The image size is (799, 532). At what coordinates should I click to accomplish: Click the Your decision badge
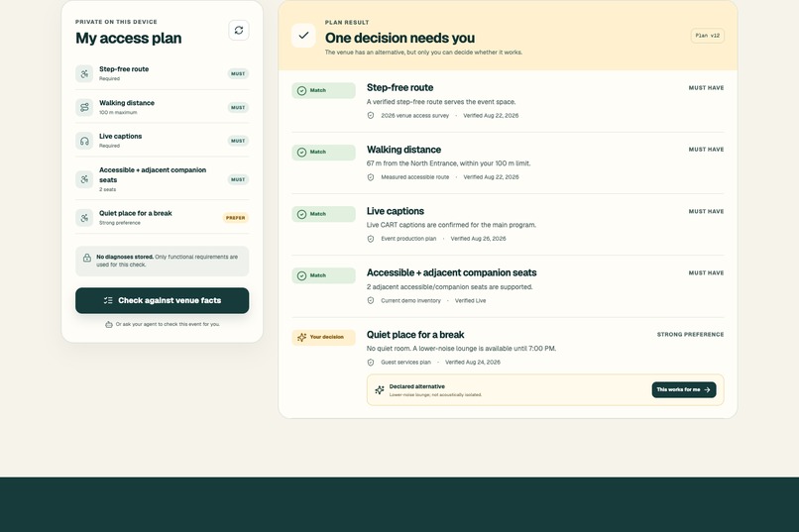[323, 337]
